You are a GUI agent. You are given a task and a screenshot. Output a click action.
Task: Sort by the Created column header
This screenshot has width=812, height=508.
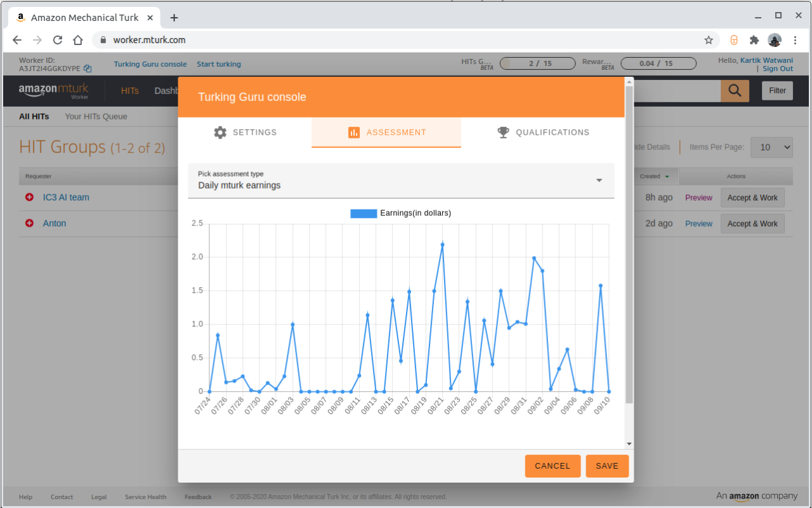click(x=654, y=177)
